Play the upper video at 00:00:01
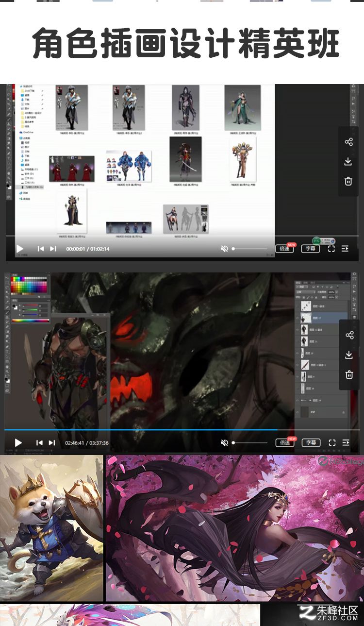This screenshot has height=626, width=364. coord(20,249)
